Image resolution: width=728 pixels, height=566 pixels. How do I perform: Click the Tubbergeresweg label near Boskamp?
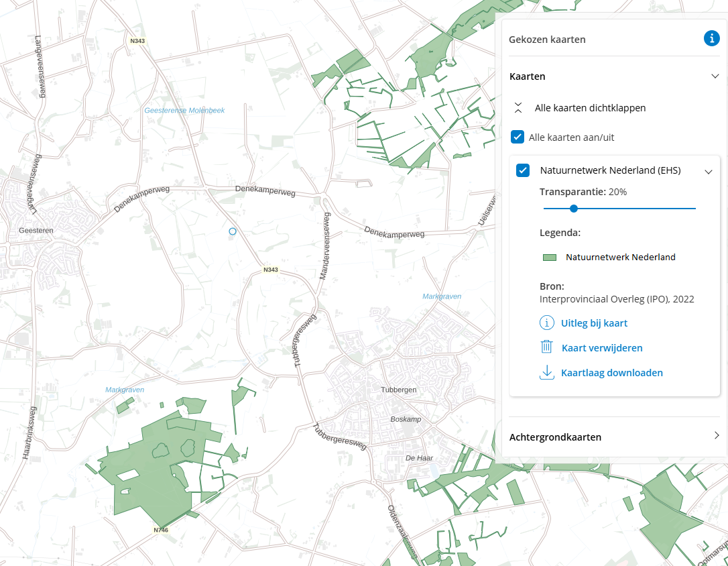pyautogui.click(x=340, y=437)
